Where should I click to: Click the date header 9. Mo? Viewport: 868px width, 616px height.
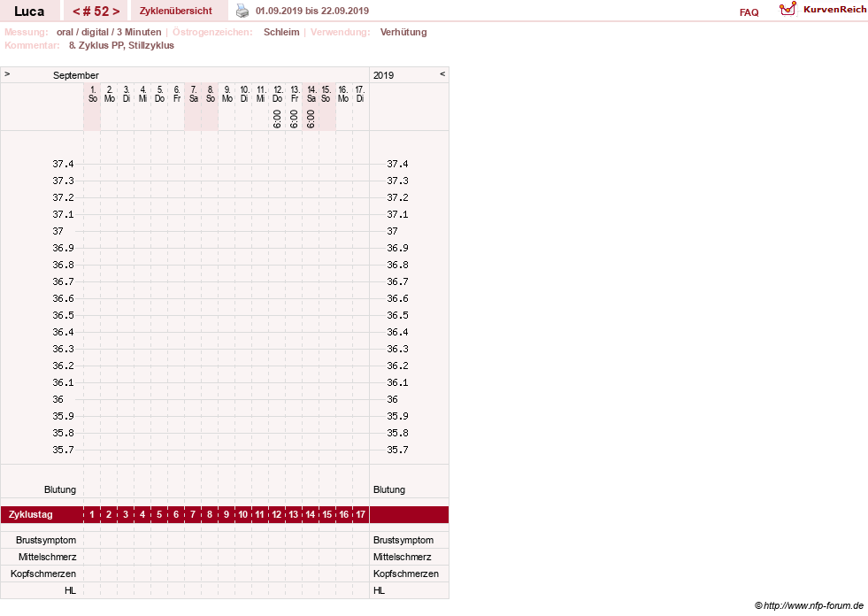tap(227, 94)
